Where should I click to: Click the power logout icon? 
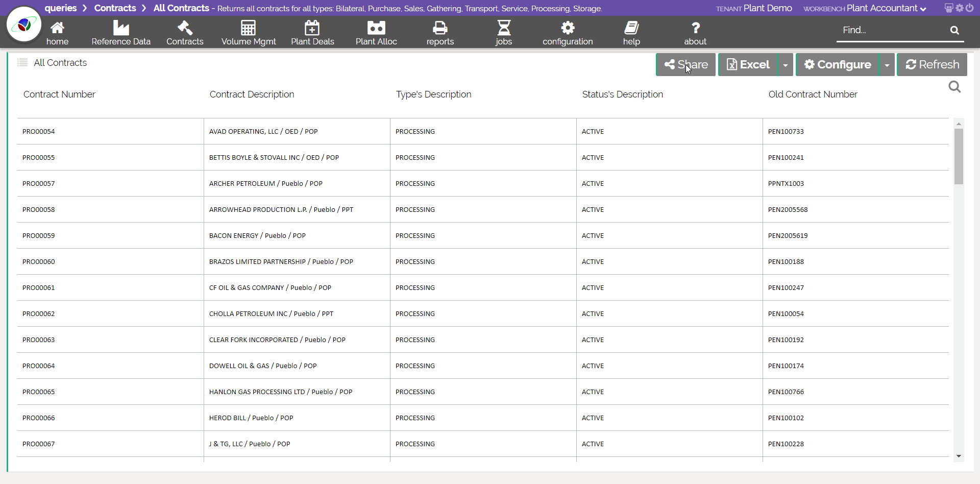click(x=969, y=8)
